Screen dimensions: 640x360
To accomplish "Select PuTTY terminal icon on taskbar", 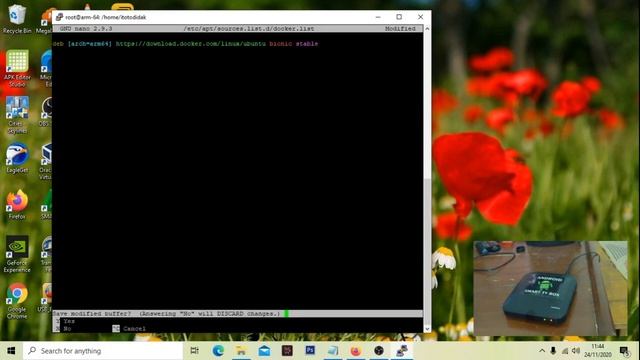I will [x=402, y=351].
